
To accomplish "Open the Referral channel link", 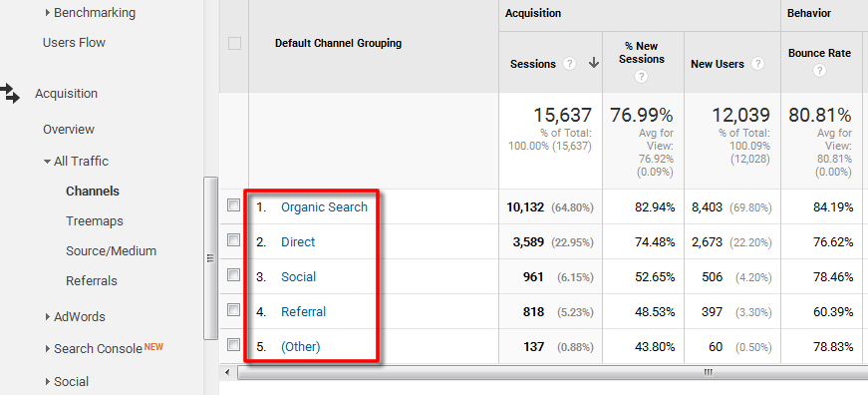I will coord(303,311).
